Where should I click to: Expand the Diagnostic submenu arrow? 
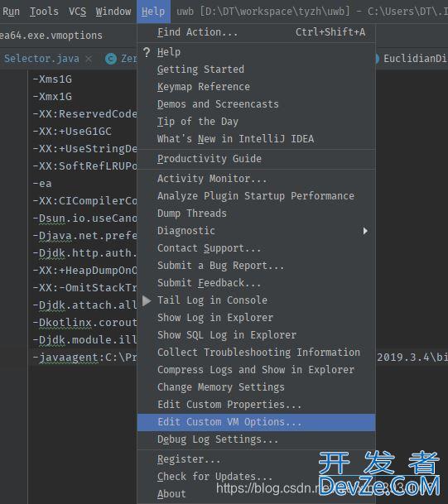[x=365, y=231]
